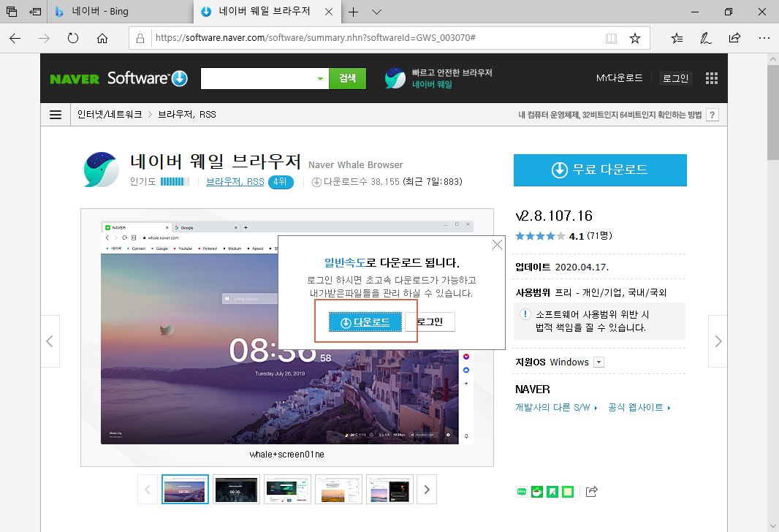Click the scrollbar down arrow
This screenshot has height=532, width=779.
[x=773, y=526]
